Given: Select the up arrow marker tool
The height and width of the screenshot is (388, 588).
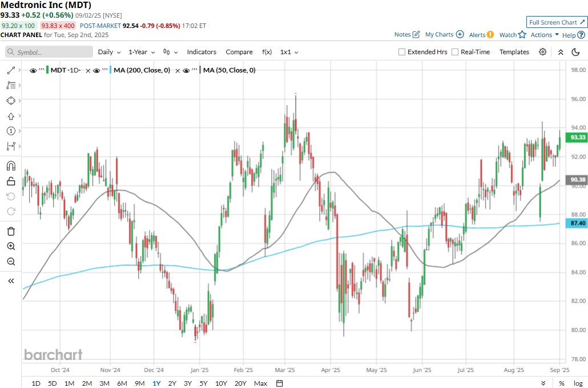Looking at the screenshot, I should pos(11,116).
